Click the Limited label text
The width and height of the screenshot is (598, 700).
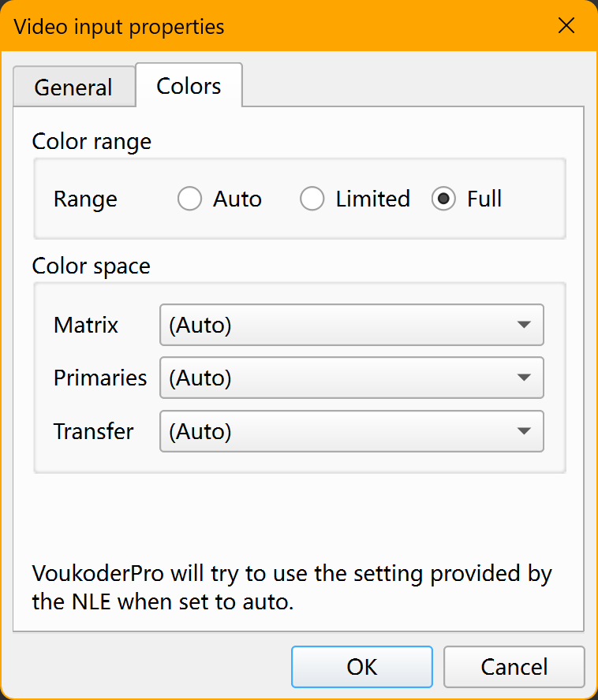pyautogui.click(x=372, y=199)
